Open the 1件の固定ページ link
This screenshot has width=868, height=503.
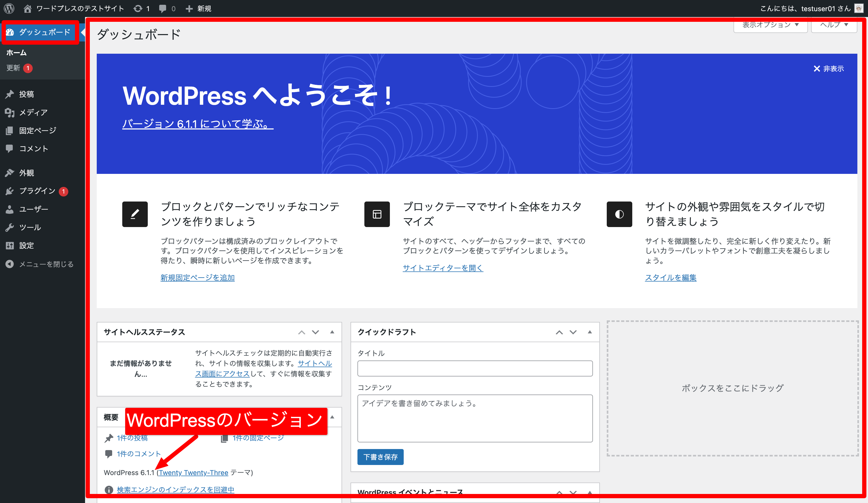pyautogui.click(x=258, y=438)
